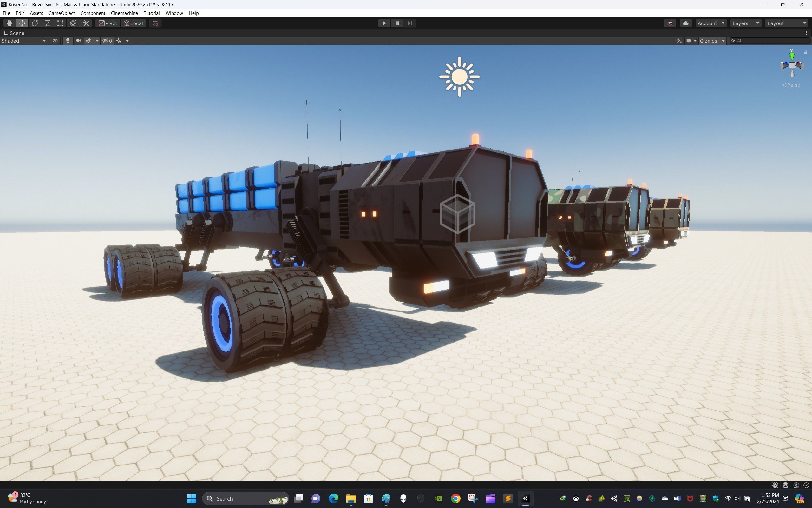This screenshot has width=812, height=508.
Task: Open the Account dropdown
Action: tap(711, 23)
